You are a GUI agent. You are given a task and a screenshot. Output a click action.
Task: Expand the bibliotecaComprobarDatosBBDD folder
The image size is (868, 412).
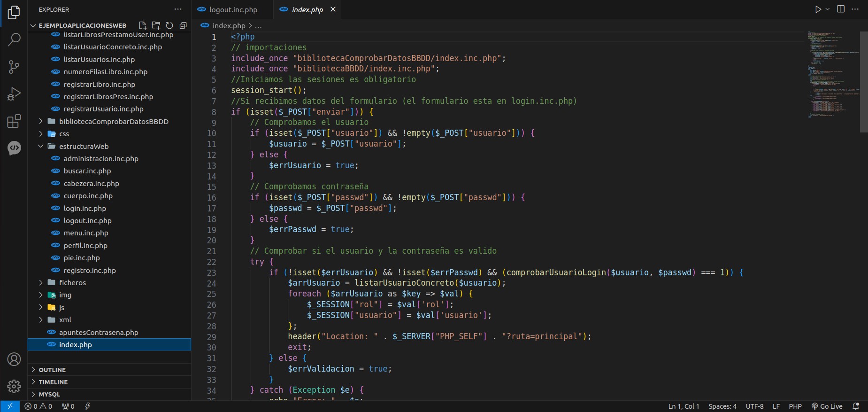pyautogui.click(x=109, y=121)
